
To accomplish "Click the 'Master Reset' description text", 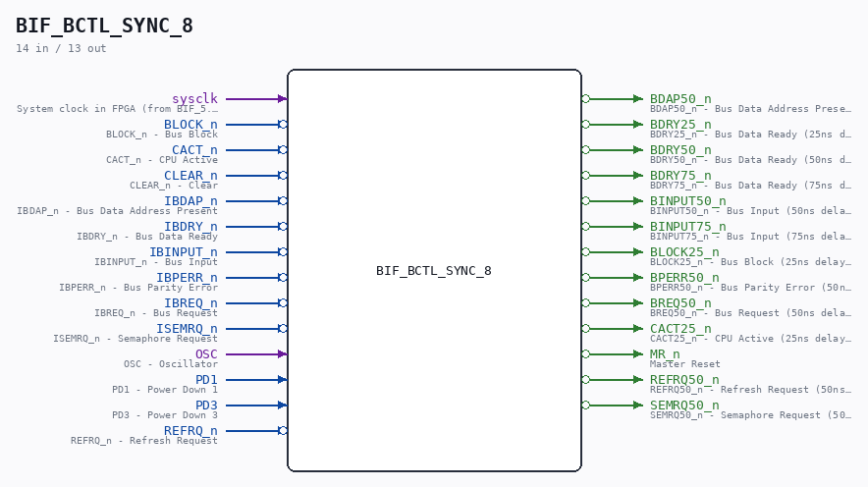I will 685,363.
